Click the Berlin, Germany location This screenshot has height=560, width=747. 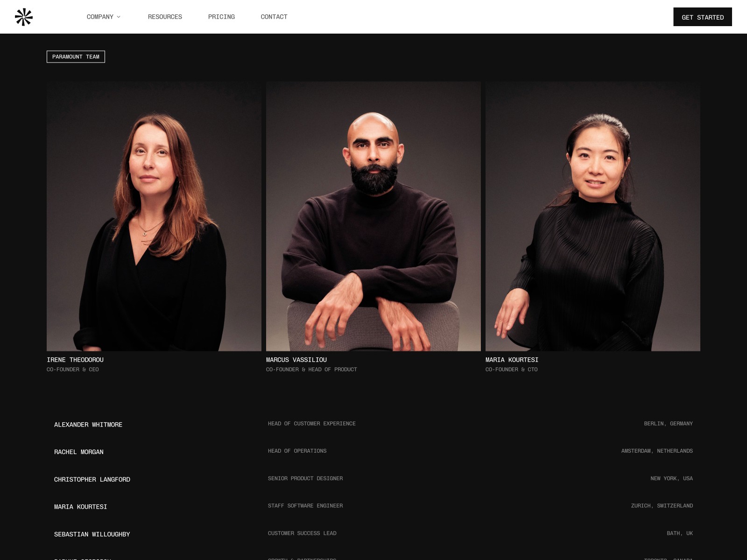pos(668,424)
